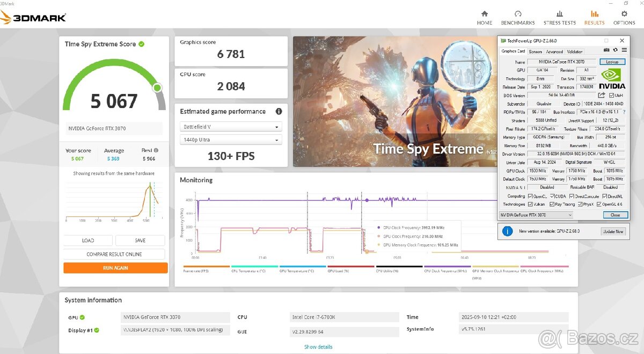
Task: Expand the Battlefield V game dropdown
Action: pyautogui.click(x=231, y=127)
